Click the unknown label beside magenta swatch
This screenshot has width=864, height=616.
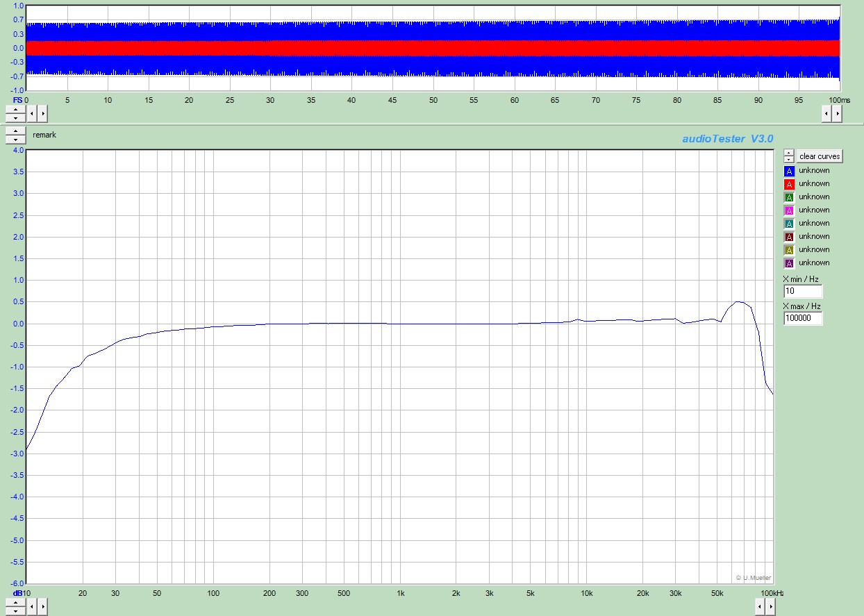tap(814, 210)
